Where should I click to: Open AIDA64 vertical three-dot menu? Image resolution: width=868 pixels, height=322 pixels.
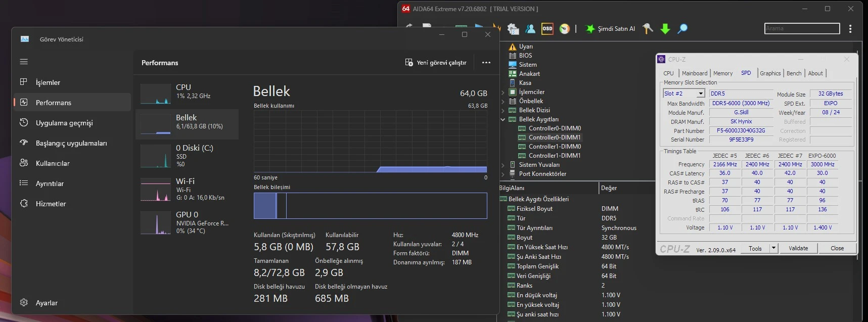(x=850, y=29)
